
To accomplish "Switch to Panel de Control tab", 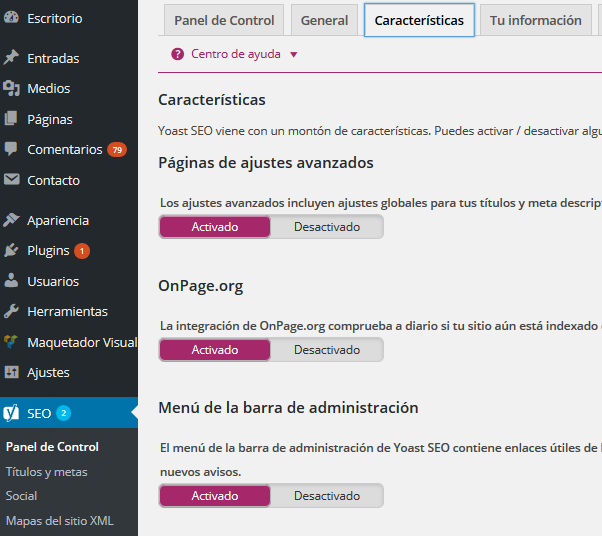I will point(224,20).
